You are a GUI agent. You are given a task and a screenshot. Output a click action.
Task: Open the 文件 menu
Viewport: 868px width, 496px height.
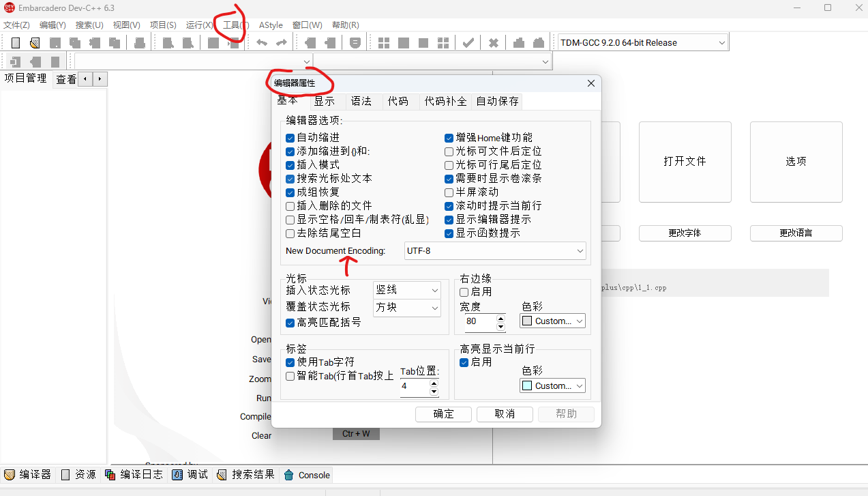pos(16,25)
